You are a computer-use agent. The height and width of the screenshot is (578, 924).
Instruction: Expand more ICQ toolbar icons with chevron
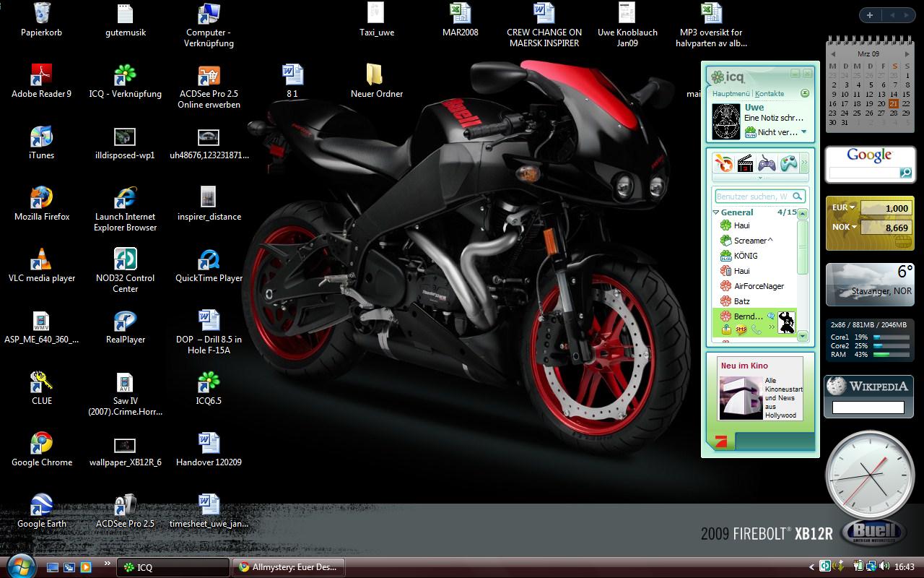pyautogui.click(x=803, y=163)
